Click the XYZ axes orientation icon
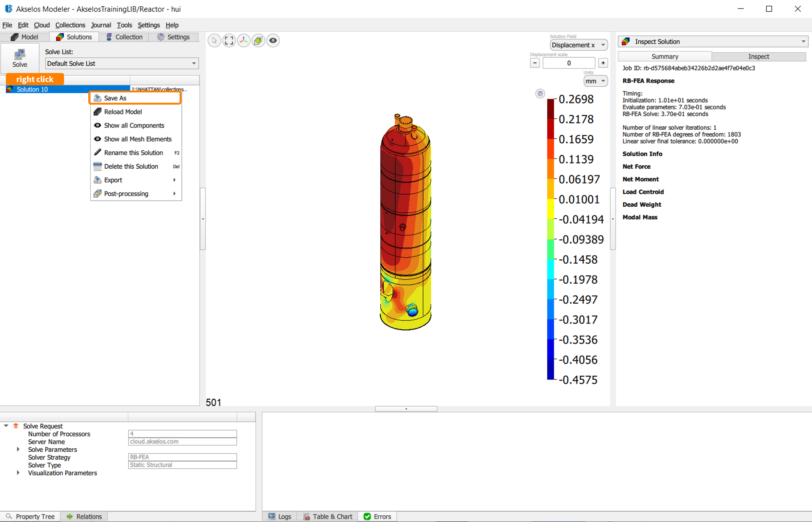This screenshot has height=522, width=812. 244,41
